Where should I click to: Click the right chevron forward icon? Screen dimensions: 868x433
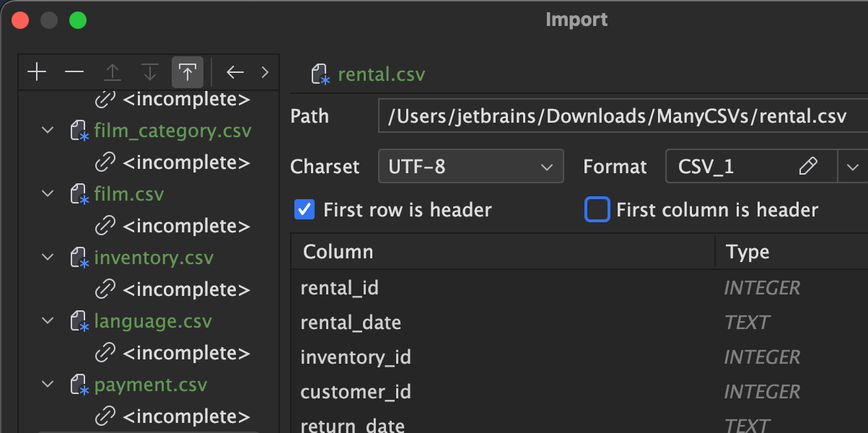(x=265, y=72)
